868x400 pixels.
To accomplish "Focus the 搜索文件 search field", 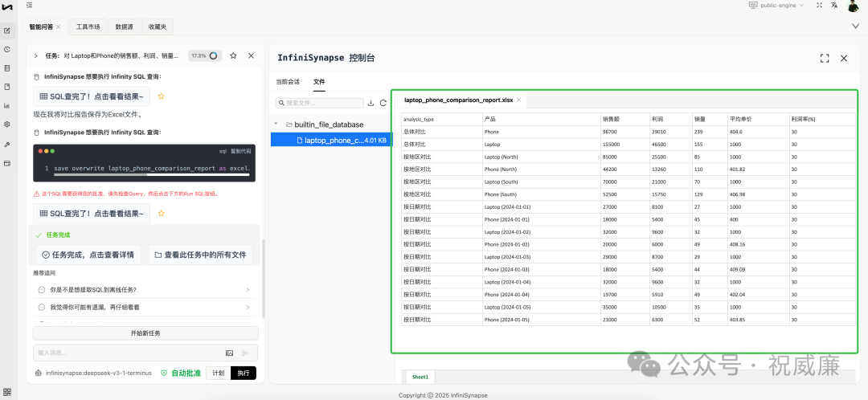I will pyautogui.click(x=320, y=103).
